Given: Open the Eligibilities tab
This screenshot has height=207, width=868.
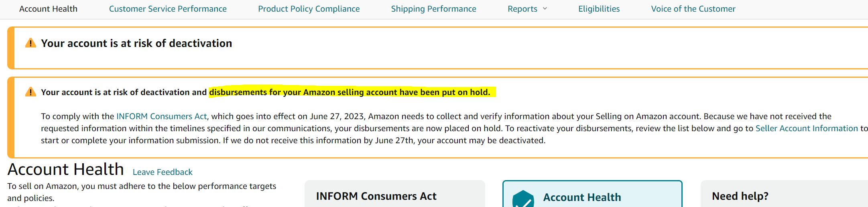Looking at the screenshot, I should (599, 9).
